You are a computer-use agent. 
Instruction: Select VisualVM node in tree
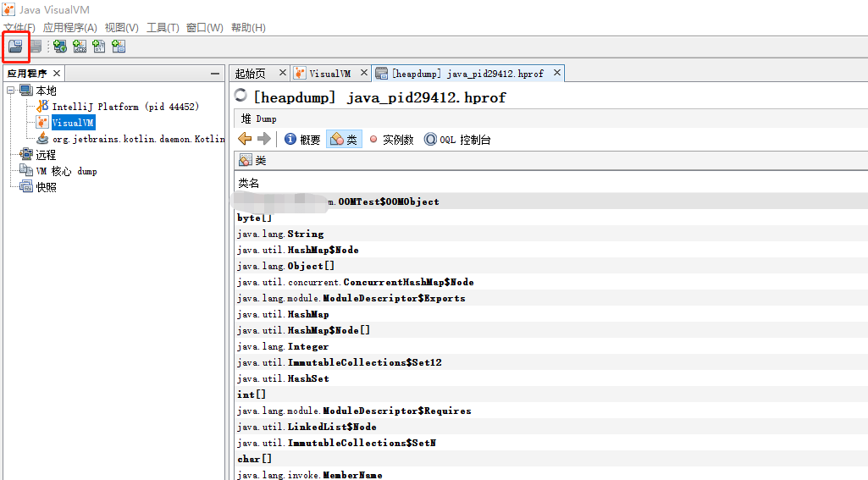click(x=73, y=123)
